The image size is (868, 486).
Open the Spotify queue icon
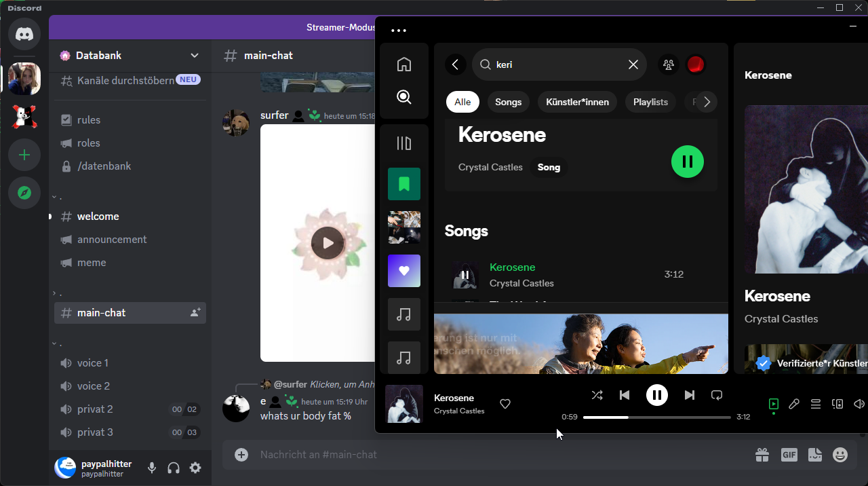(x=816, y=404)
